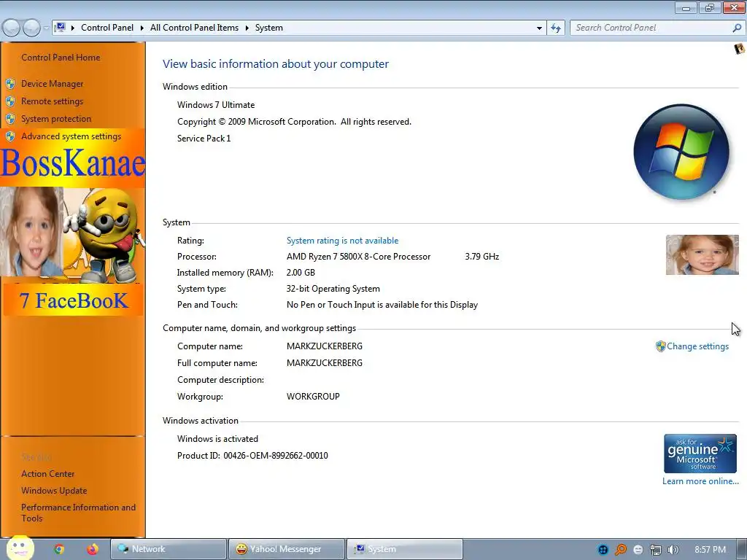The width and height of the screenshot is (747, 560).
Task: Click the View basic information about your computer heading
Action: pos(275,64)
